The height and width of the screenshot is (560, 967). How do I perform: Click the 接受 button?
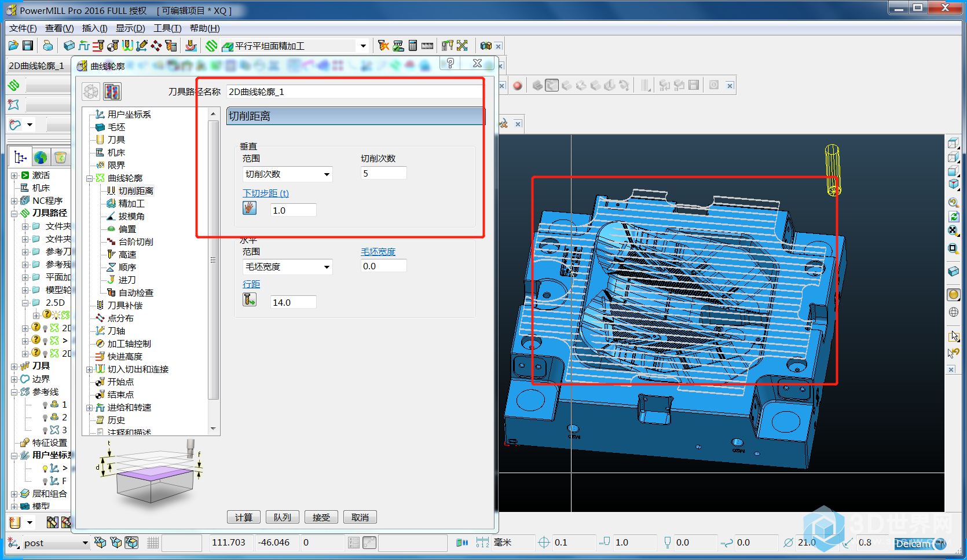point(321,517)
